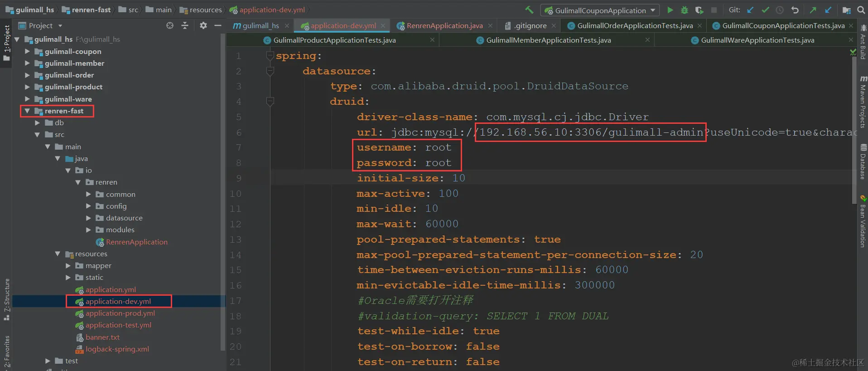The height and width of the screenshot is (371, 868).
Task: Select application-prod.yml in the project tree
Action: click(120, 313)
